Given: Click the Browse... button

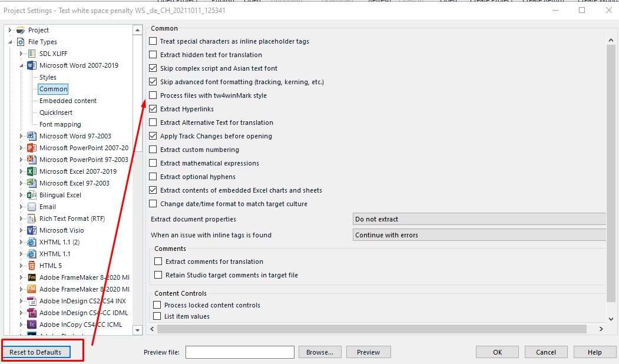Looking at the screenshot, I should pyautogui.click(x=319, y=352).
